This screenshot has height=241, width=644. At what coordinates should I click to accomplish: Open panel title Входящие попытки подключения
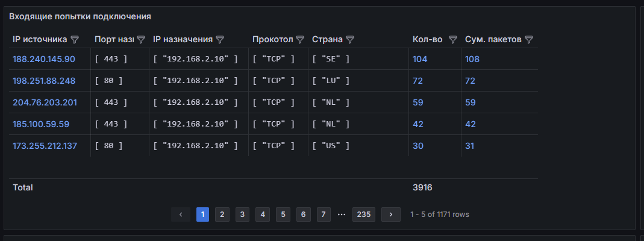pos(80,17)
